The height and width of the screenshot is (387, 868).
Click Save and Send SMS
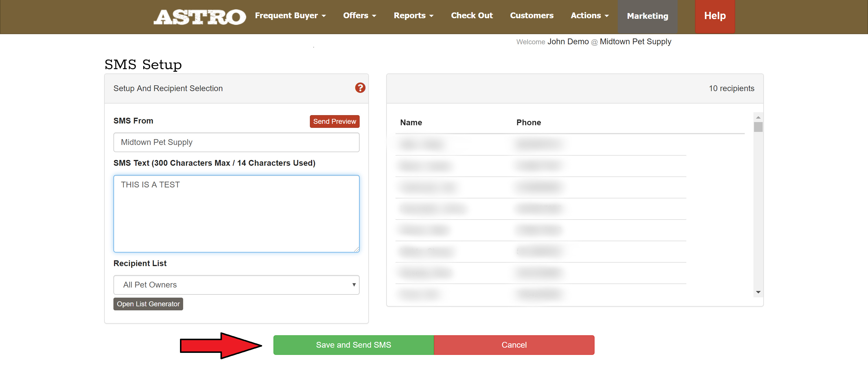[353, 344]
